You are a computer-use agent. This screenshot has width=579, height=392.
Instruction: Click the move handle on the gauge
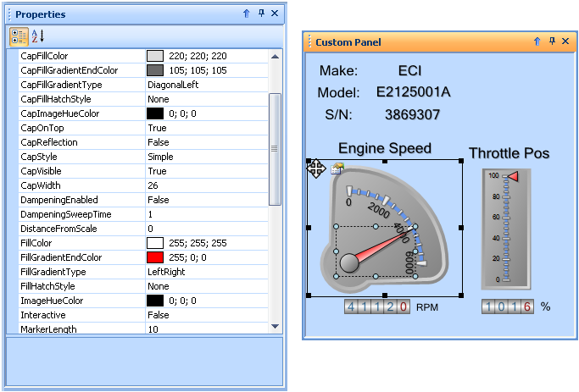[315, 168]
